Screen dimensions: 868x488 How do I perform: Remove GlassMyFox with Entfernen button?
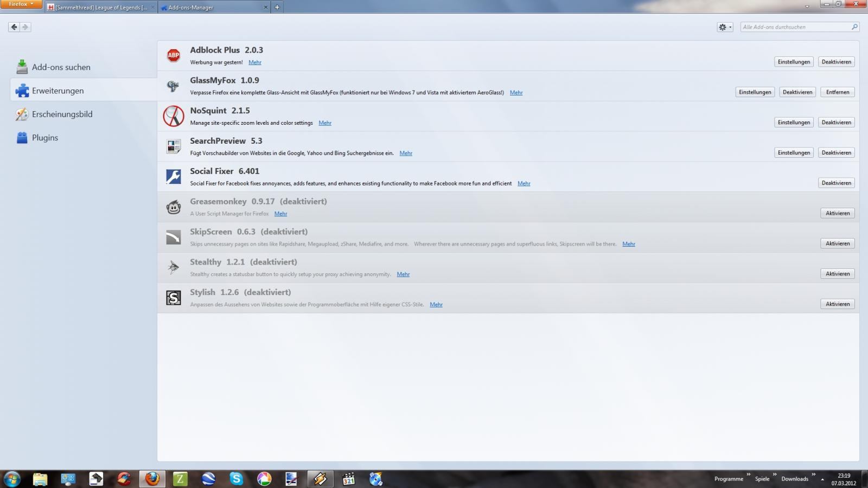pyautogui.click(x=838, y=92)
